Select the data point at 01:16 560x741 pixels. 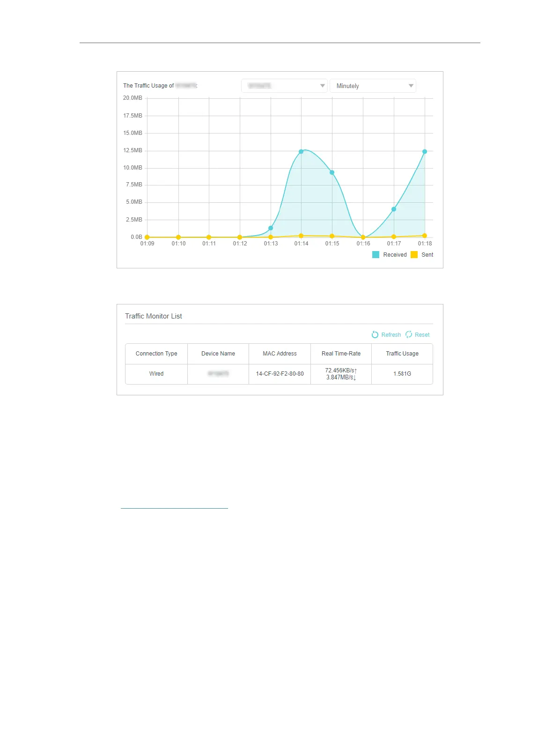point(363,237)
